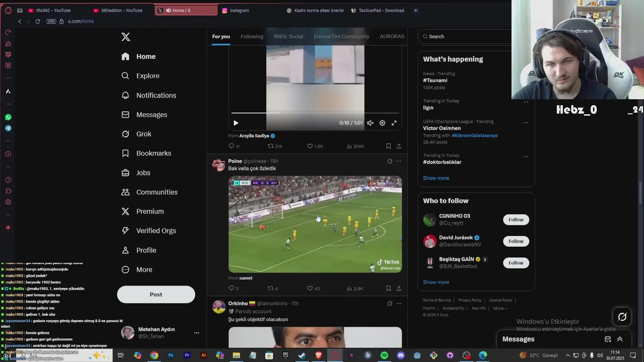Play the video in the top post

(x=236, y=123)
